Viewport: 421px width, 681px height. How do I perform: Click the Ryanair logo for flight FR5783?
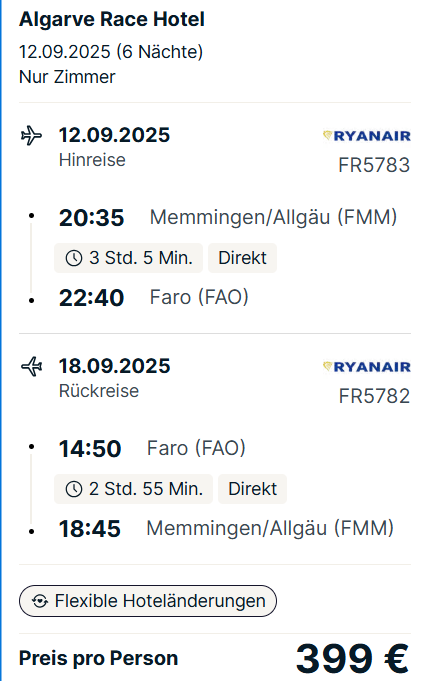click(x=366, y=136)
